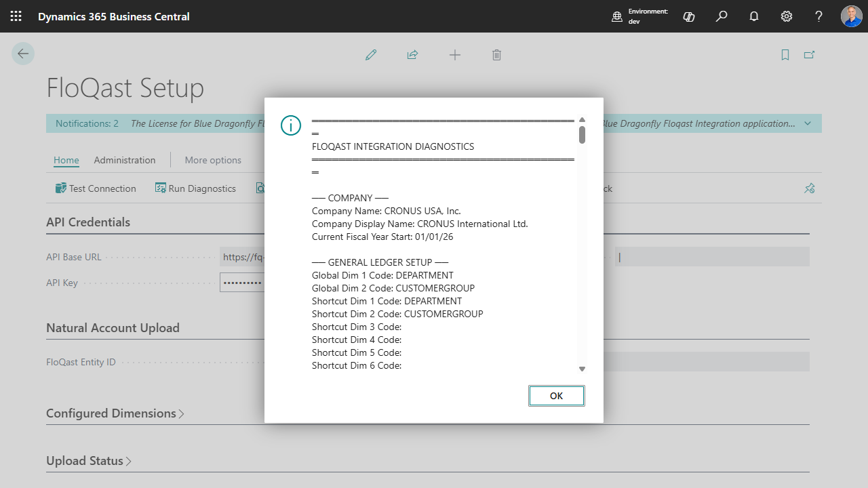Click Company Display Name line
This screenshot has height=488, width=868.
point(420,224)
